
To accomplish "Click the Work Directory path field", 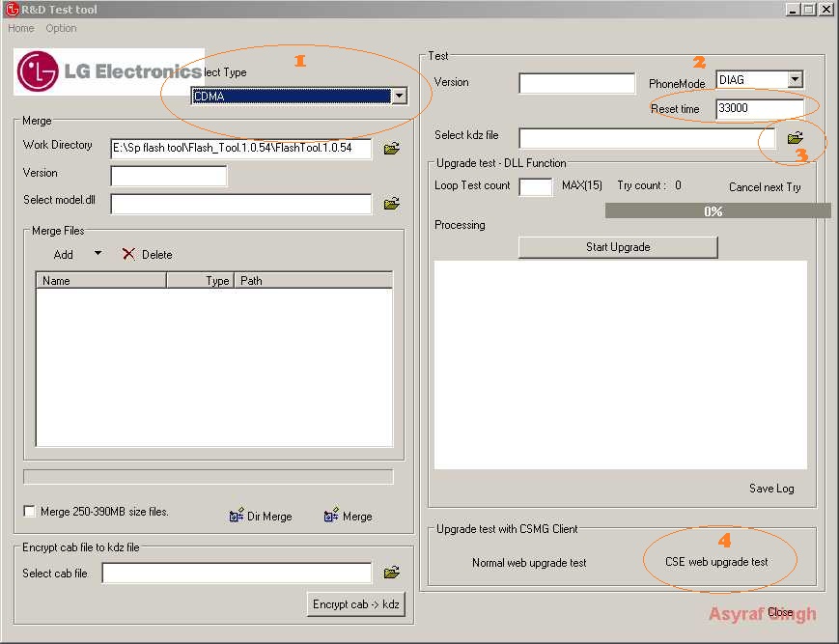I will click(x=240, y=148).
